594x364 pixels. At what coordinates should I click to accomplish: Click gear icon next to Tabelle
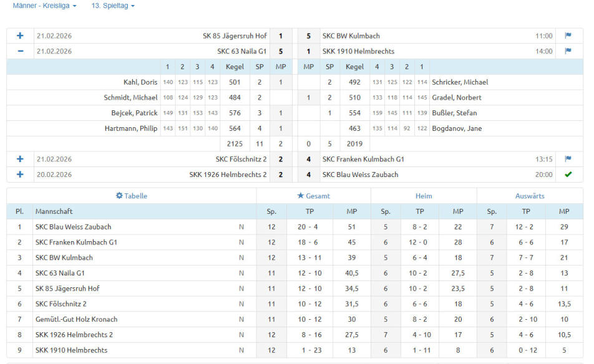[119, 196]
